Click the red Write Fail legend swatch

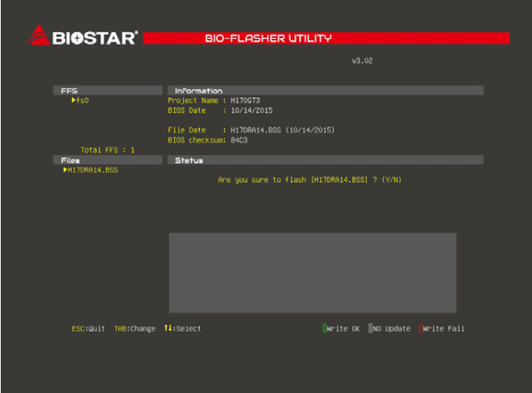click(421, 328)
